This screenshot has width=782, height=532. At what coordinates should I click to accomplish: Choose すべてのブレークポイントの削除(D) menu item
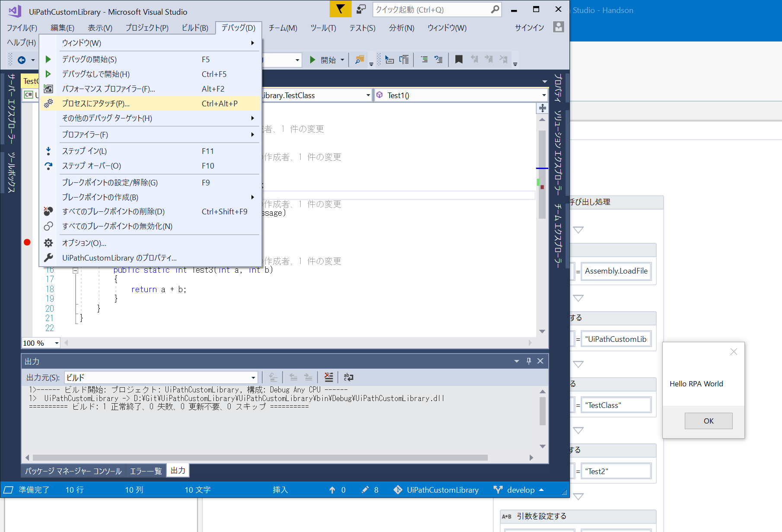(x=149, y=211)
